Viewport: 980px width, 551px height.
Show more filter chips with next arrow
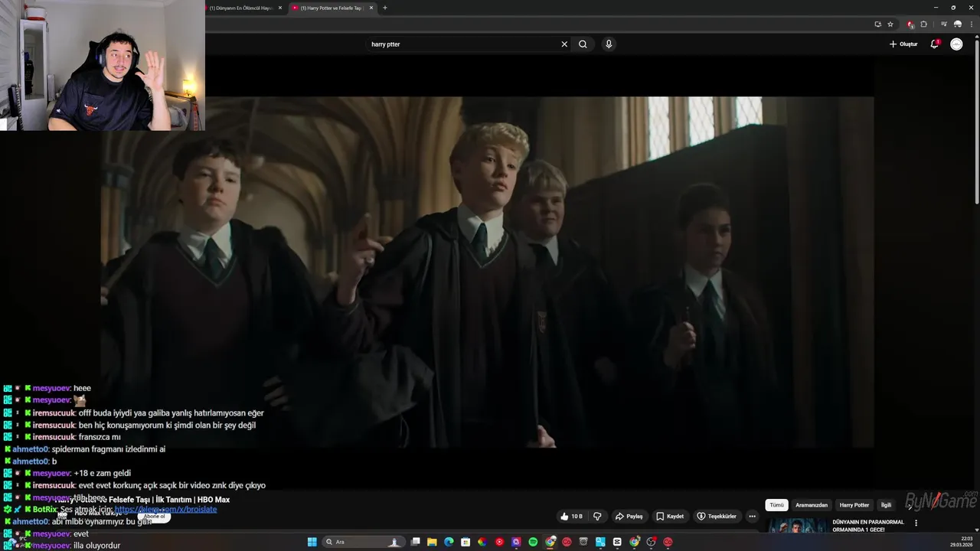(x=910, y=505)
